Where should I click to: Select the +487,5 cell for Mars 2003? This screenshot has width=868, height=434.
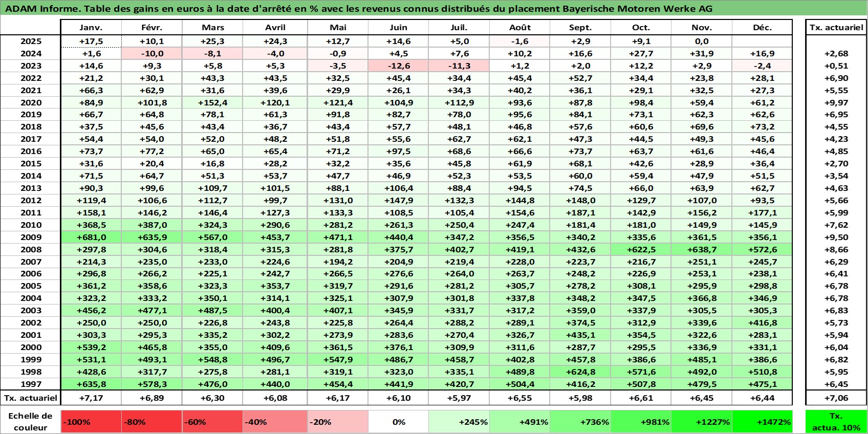213,310
